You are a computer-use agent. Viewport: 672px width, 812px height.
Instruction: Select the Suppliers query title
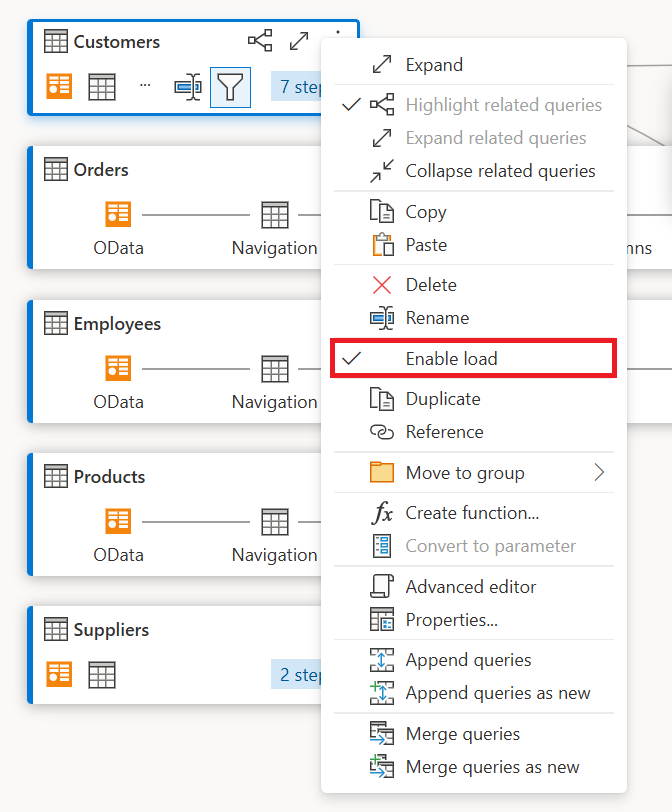(x=111, y=630)
